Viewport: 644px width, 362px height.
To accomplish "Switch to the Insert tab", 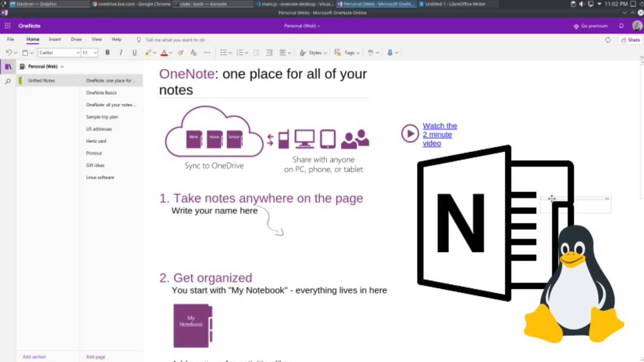I will (55, 40).
